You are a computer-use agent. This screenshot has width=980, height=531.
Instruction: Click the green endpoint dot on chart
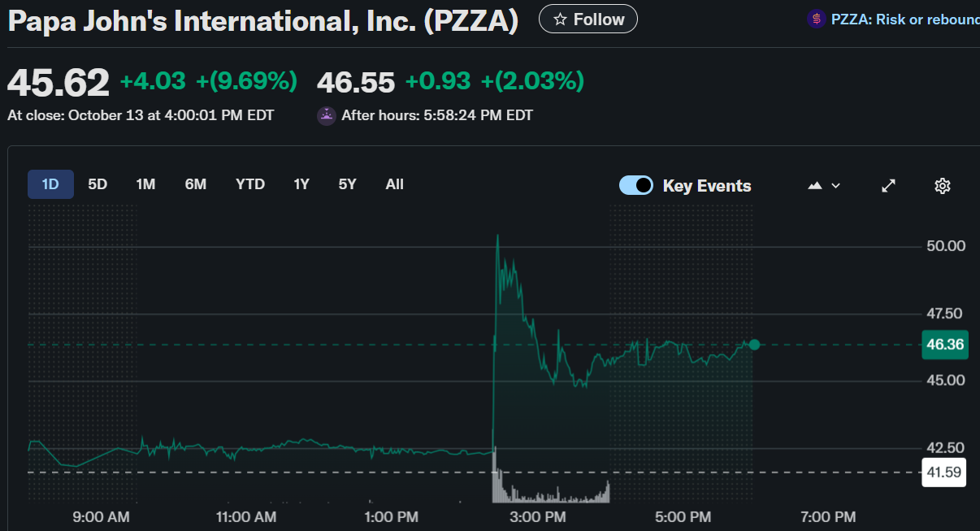click(x=754, y=344)
